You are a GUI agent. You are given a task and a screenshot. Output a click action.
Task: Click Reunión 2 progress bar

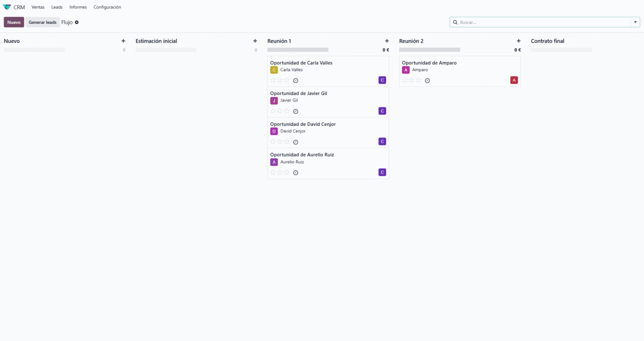pos(429,50)
